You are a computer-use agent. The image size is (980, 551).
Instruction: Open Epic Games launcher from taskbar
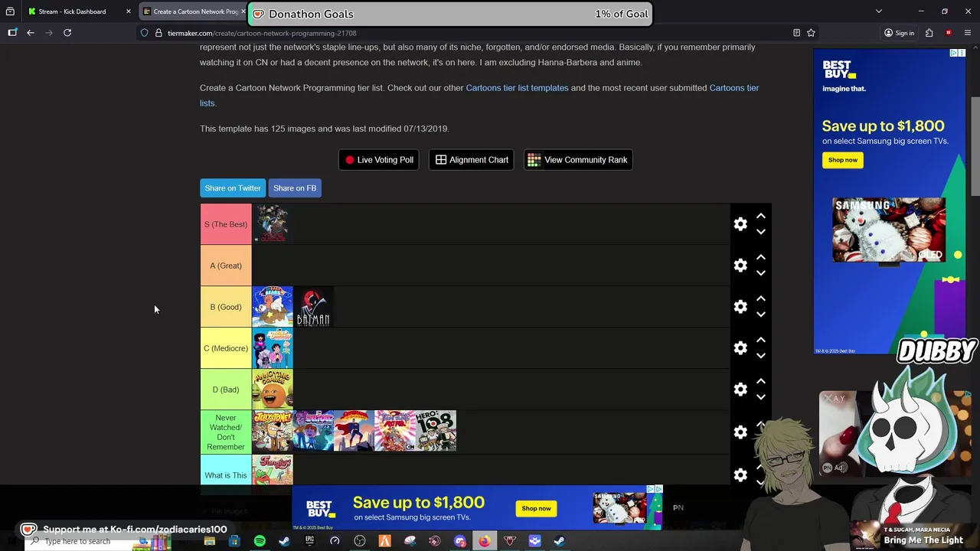[x=309, y=541]
